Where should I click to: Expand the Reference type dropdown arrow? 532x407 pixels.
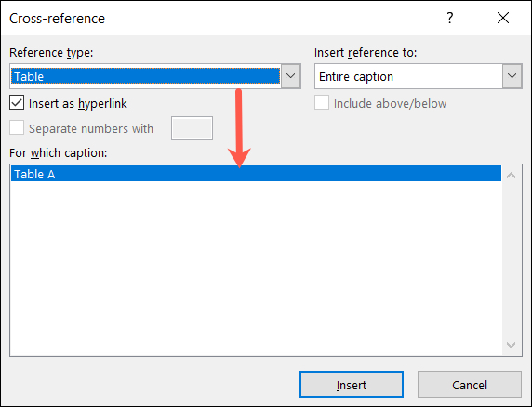(291, 76)
